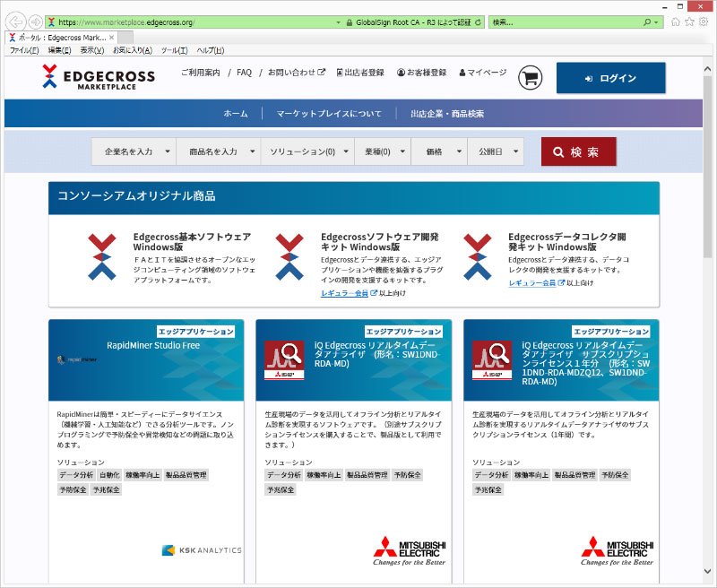Open the address bar dropdown arrow
717x588 pixels.
[339, 22]
